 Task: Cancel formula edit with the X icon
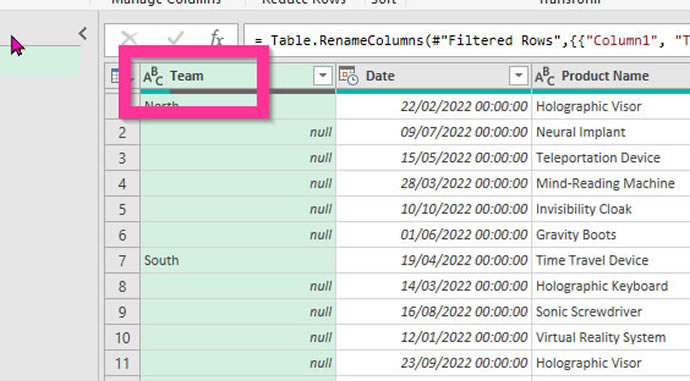tap(129, 39)
